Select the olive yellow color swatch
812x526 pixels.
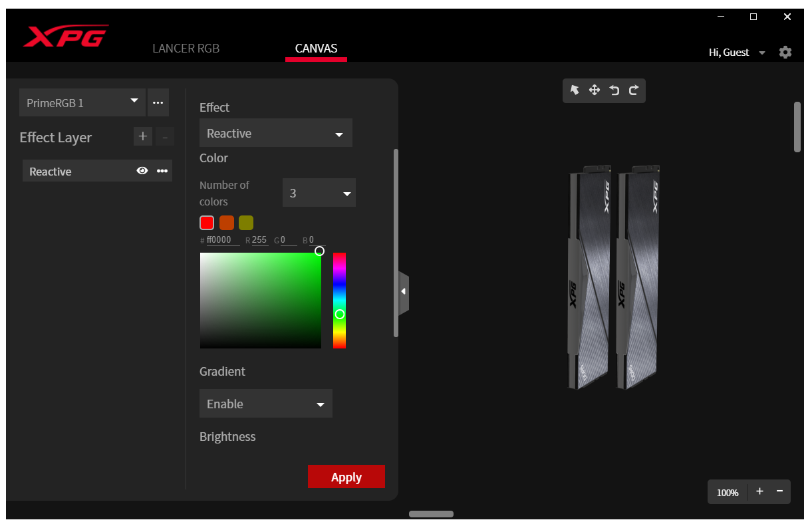pos(246,223)
